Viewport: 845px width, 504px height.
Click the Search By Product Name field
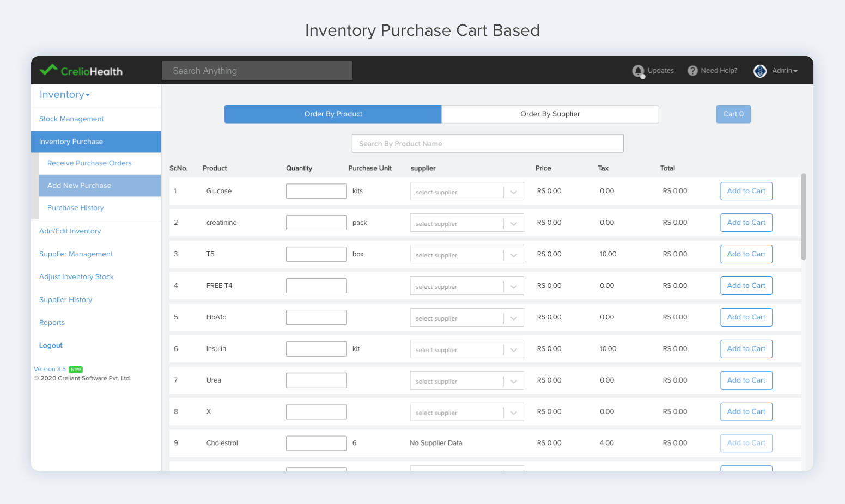tap(487, 143)
